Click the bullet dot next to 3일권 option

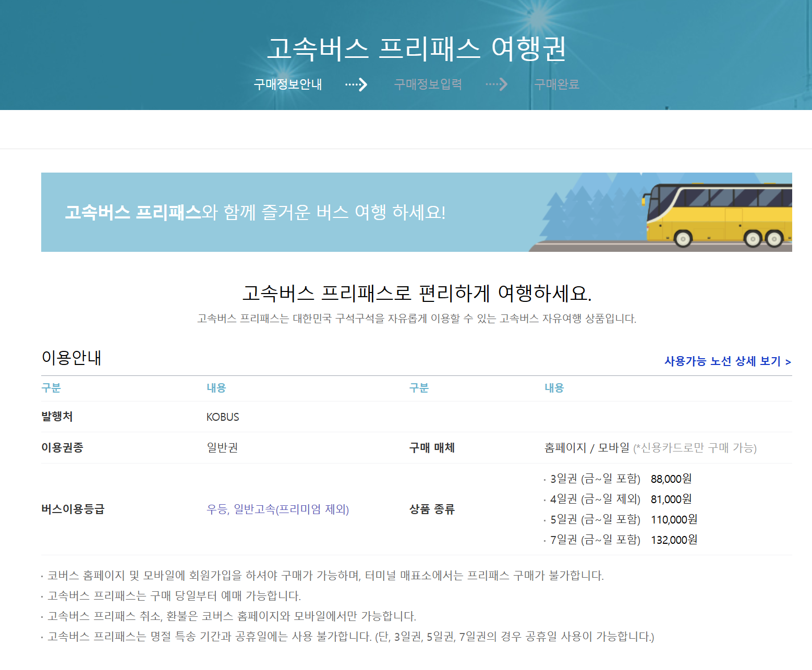(x=544, y=479)
